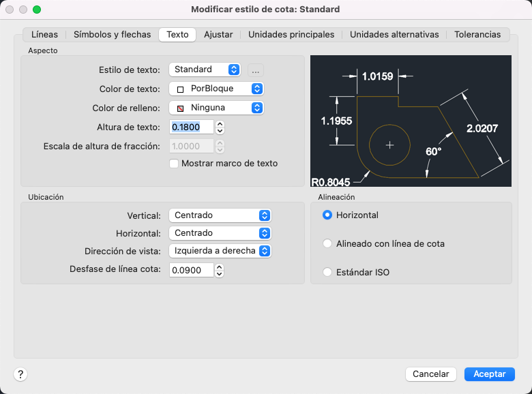This screenshot has width=532, height=394.
Task: Open the Color de relleno dropdown
Action: [216, 108]
